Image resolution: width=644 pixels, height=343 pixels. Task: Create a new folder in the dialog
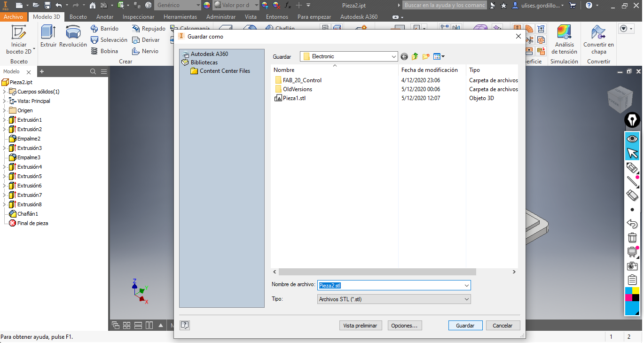[426, 57]
